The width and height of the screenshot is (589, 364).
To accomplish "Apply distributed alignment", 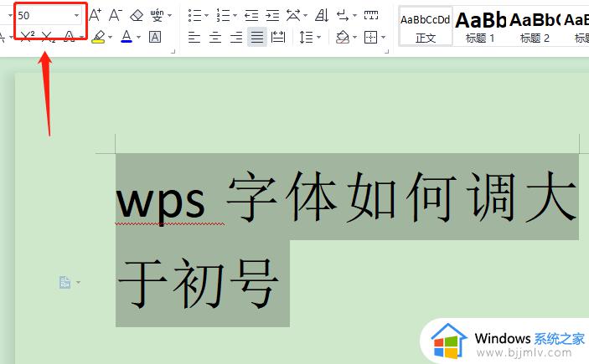I will [278, 37].
